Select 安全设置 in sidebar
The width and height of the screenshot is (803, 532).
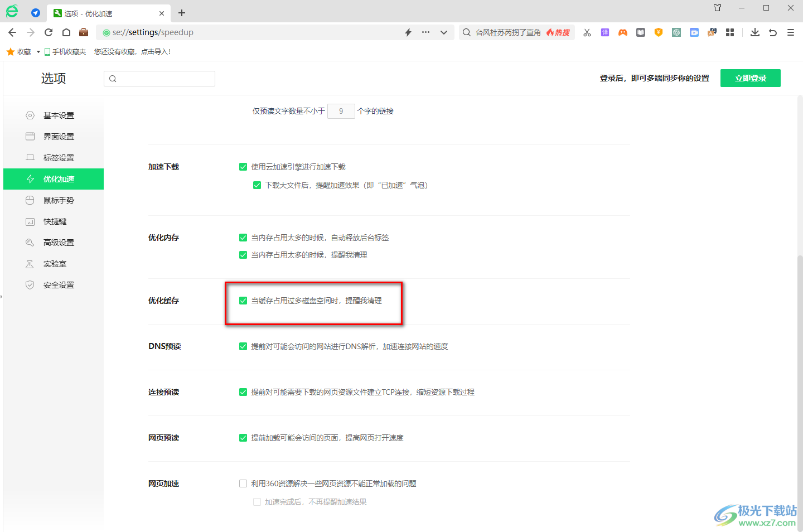click(x=54, y=285)
